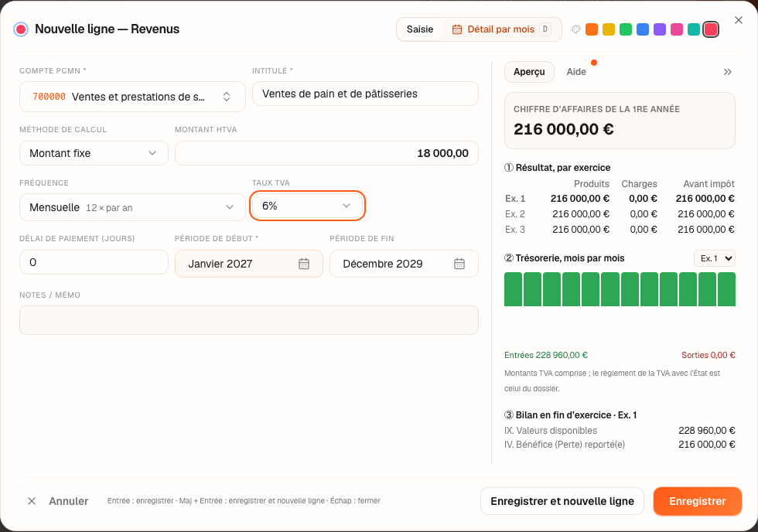The width and height of the screenshot is (758, 532).
Task: Click the calendar icon in Période de fin
Action: click(459, 264)
